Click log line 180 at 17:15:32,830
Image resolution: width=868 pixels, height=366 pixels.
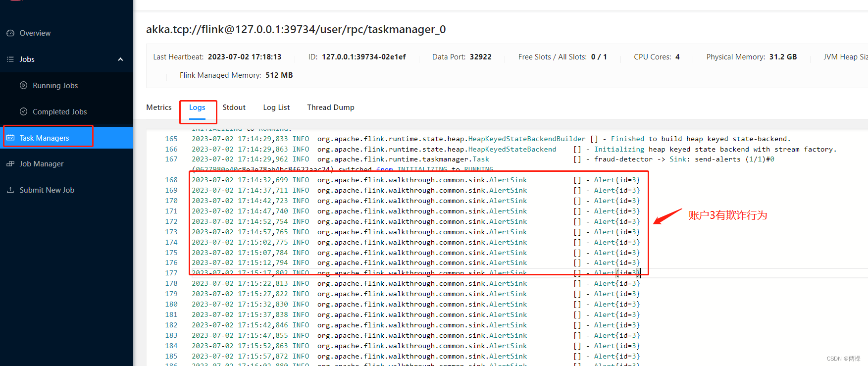coord(416,305)
